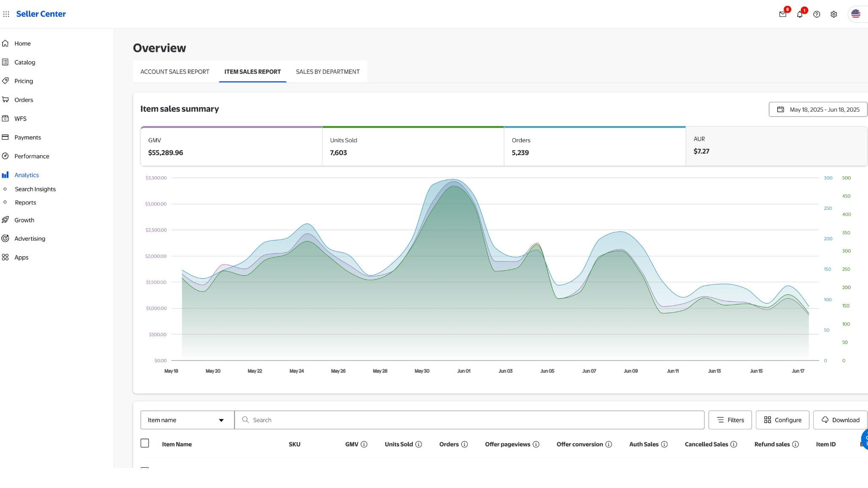Click the Payments card icon

click(x=5, y=137)
